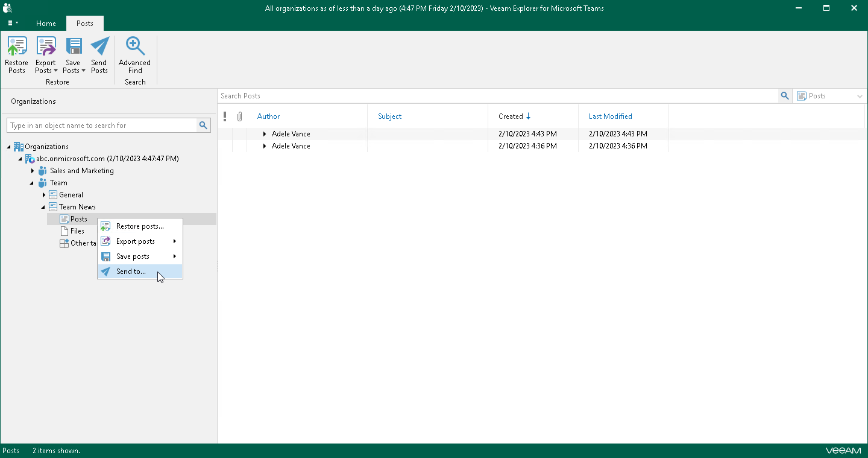Expand the Sales and Marketing team node
Image resolution: width=868 pixels, height=458 pixels.
click(x=33, y=171)
